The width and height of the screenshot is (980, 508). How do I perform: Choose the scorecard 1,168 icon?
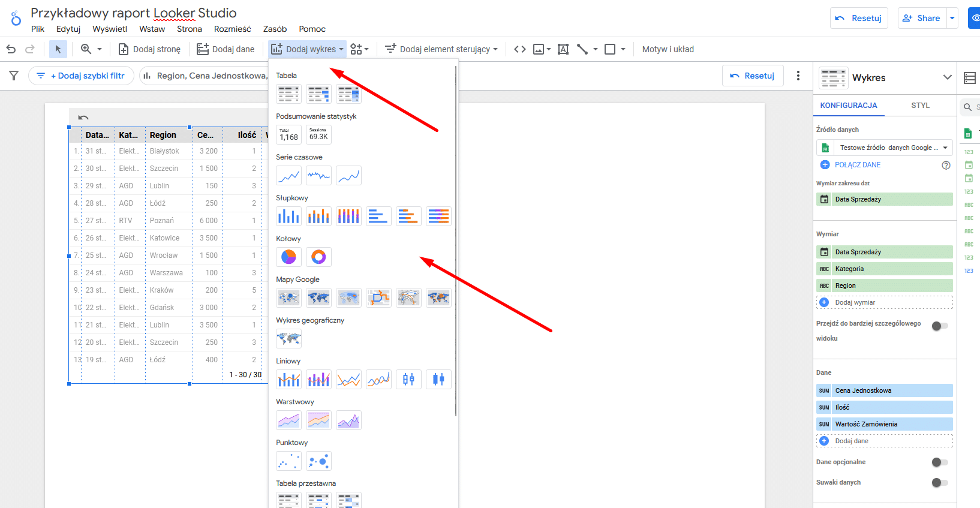[288, 134]
